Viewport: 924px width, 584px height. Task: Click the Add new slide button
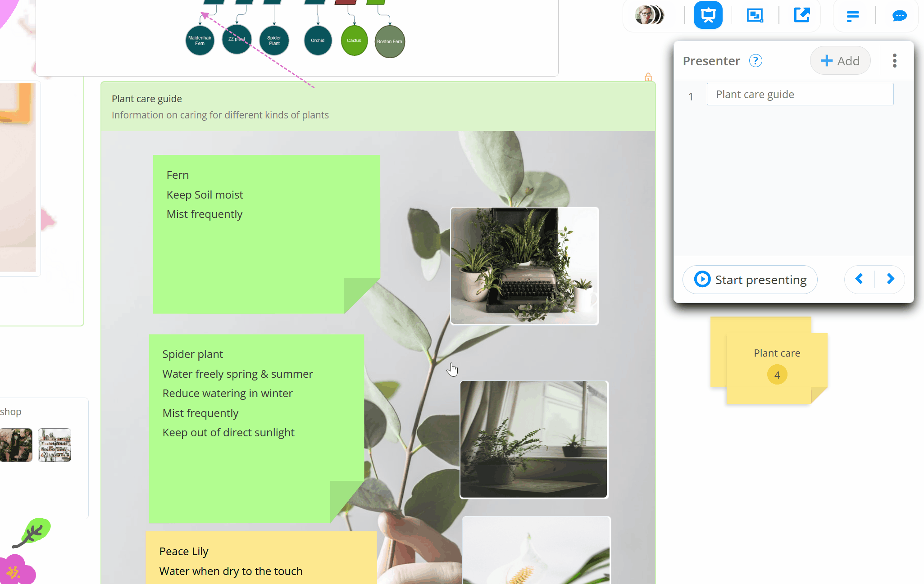(x=840, y=60)
